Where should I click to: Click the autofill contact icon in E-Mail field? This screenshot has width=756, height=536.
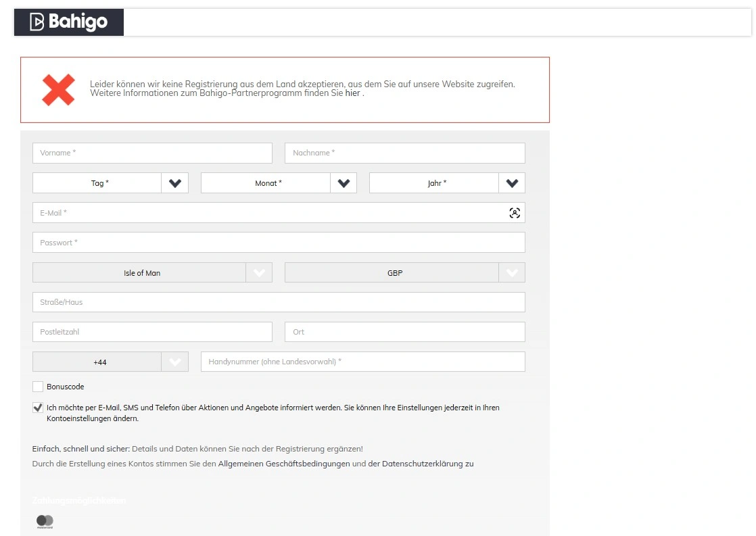(515, 212)
